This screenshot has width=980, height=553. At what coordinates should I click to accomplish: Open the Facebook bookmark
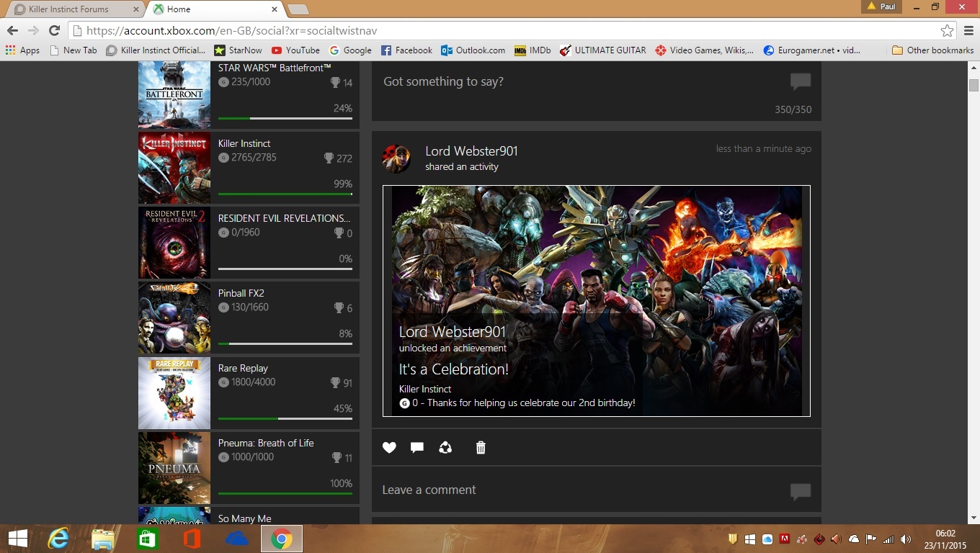[x=406, y=50]
